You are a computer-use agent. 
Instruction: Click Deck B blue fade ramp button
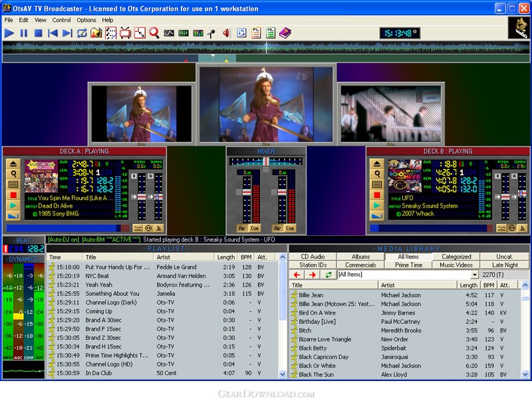click(377, 215)
